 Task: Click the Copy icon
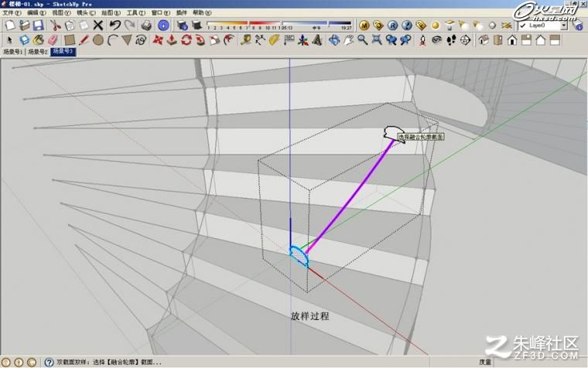pos(70,26)
